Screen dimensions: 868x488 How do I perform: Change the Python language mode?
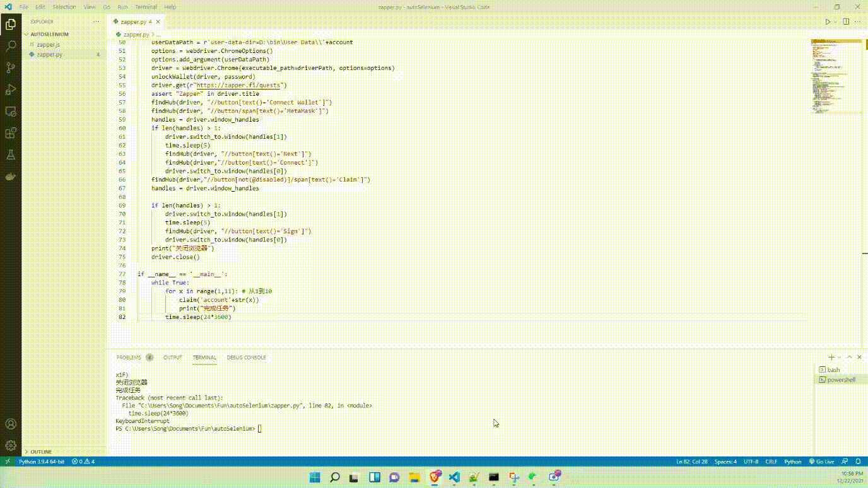coord(792,462)
